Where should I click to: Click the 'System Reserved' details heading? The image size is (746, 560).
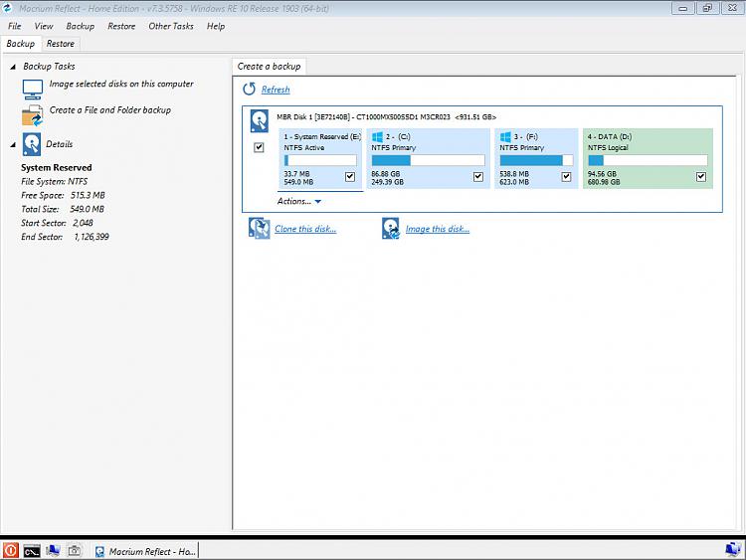56,167
